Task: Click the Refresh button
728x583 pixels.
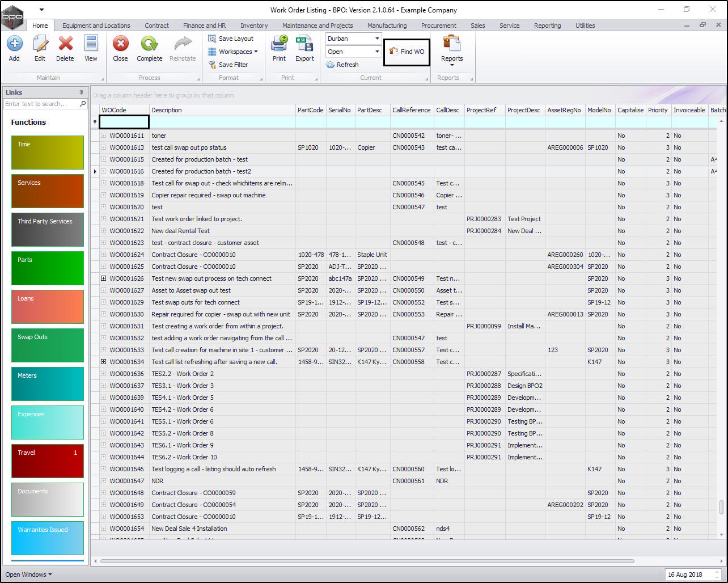Action: tap(342, 65)
